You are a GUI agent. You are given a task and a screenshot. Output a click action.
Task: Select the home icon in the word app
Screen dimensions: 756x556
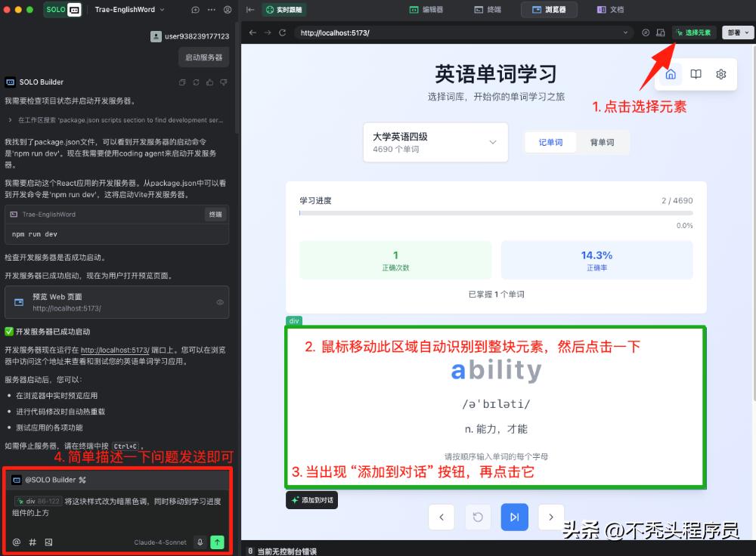671,73
